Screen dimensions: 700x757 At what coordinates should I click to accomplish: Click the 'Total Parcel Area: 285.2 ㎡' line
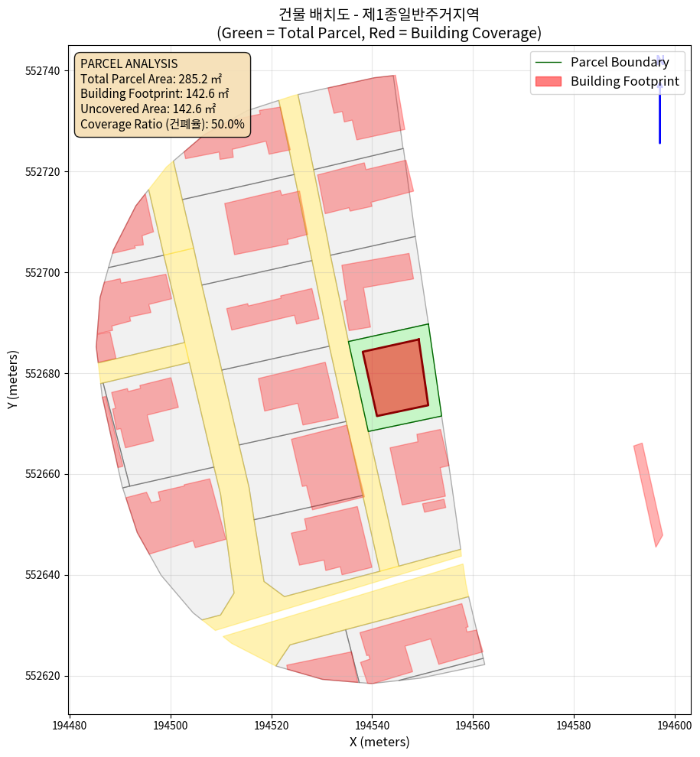pos(151,79)
